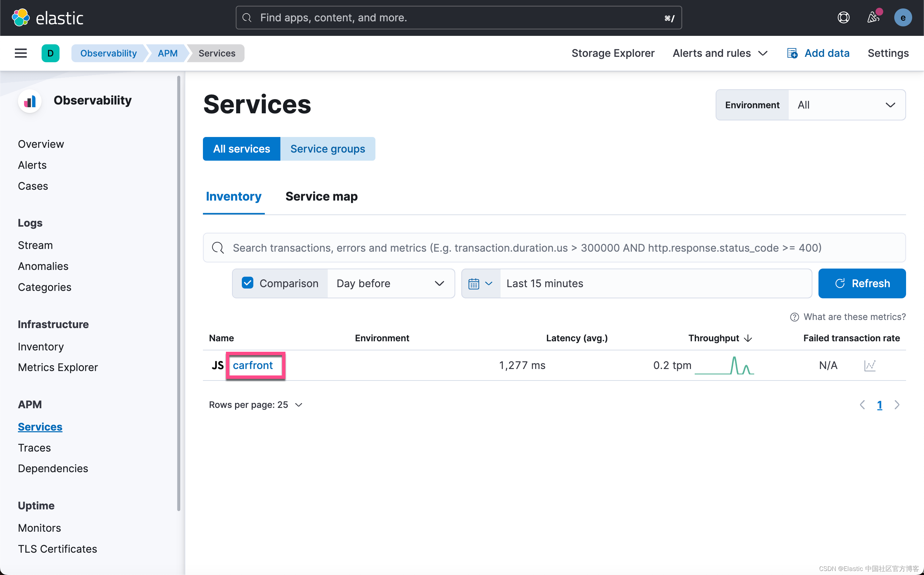Open Infrastructure Inventory in the sidebar

pos(41,347)
